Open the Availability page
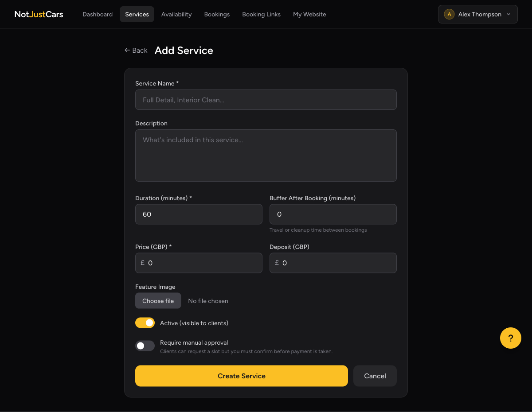Image resolution: width=532 pixels, height=412 pixels. [176, 14]
